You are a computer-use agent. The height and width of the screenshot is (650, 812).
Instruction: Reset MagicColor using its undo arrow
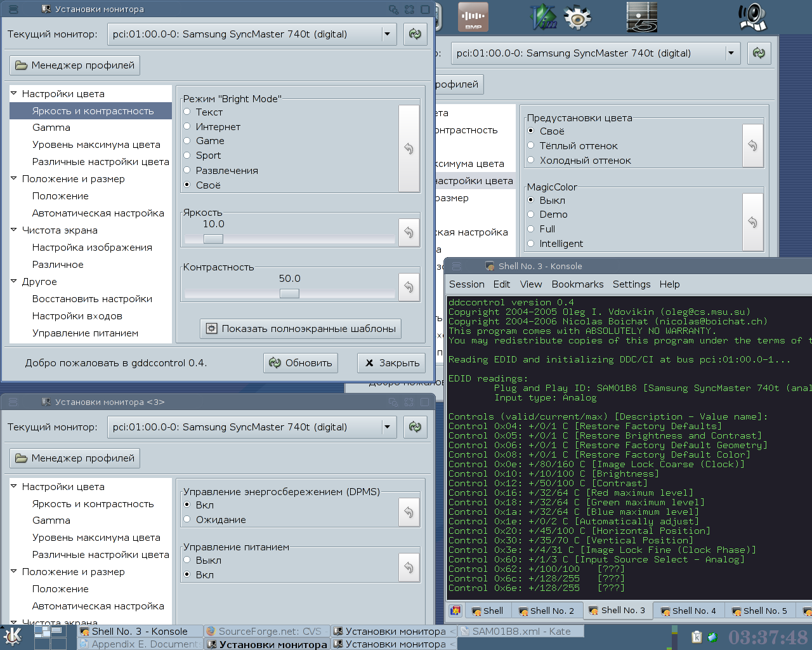click(x=753, y=222)
